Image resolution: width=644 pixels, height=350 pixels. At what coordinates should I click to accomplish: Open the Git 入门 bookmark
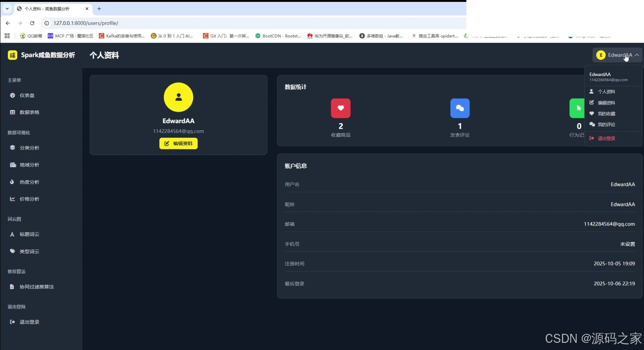pos(226,36)
